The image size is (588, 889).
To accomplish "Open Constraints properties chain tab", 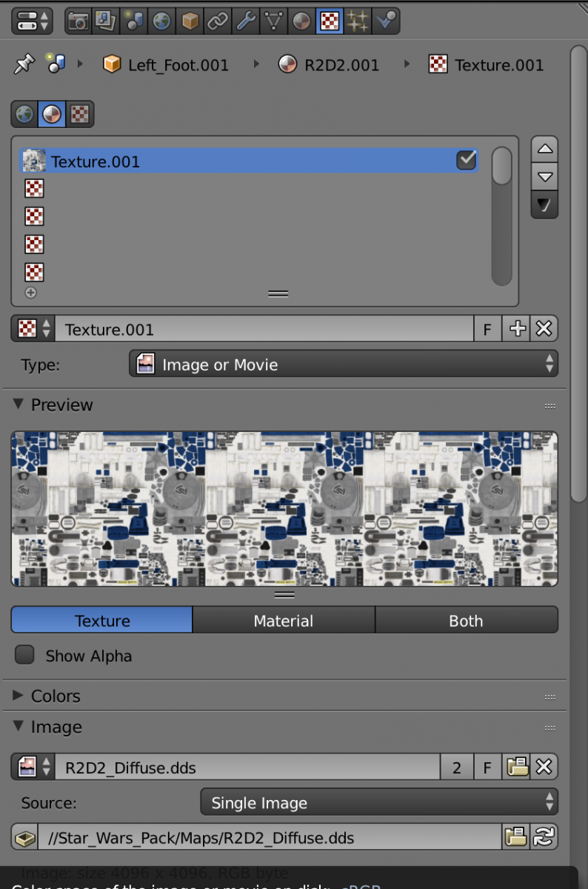I will click(218, 21).
